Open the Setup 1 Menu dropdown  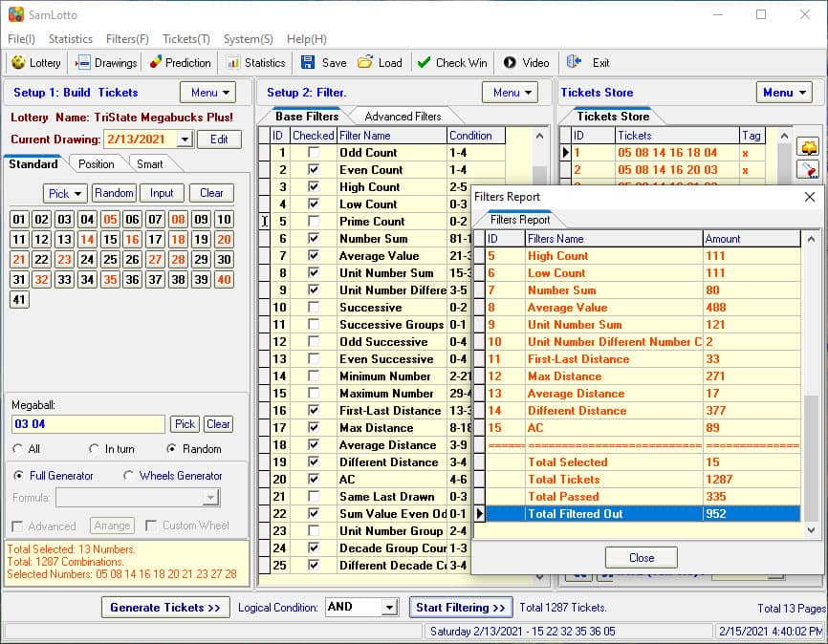[208, 93]
